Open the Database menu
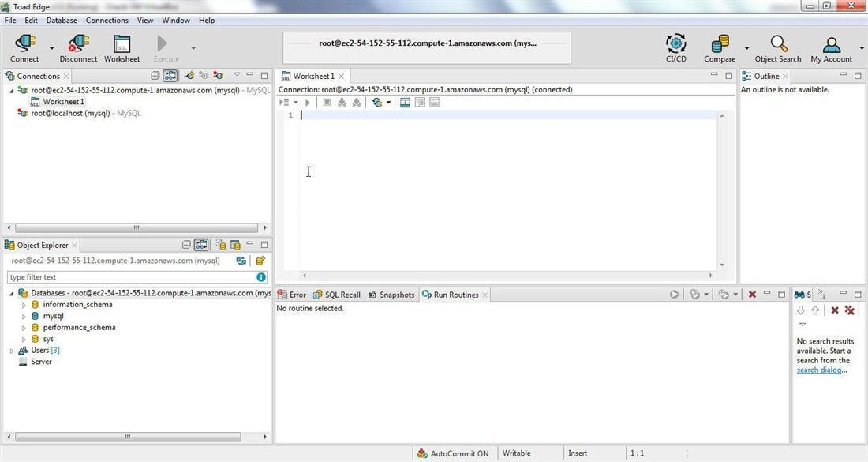Image resolution: width=868 pixels, height=462 pixels. [62, 20]
